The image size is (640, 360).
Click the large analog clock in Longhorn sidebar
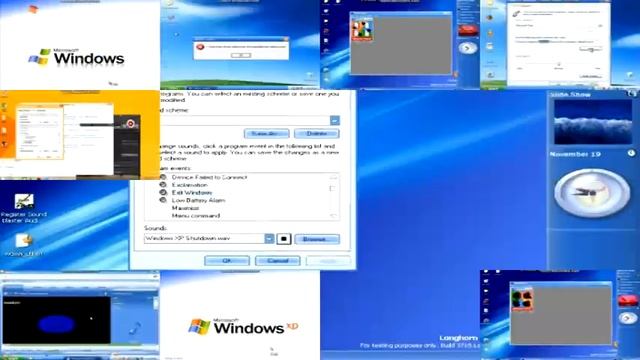coord(592,193)
